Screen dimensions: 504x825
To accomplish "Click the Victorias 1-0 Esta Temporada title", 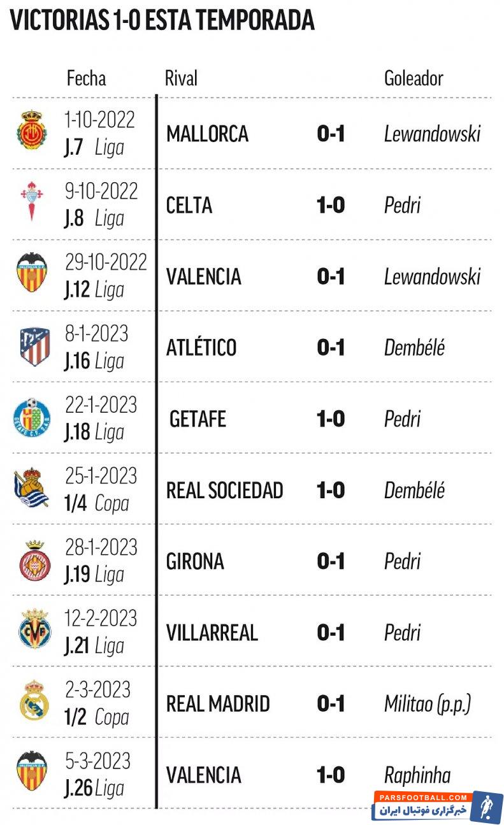I will (x=162, y=21).
